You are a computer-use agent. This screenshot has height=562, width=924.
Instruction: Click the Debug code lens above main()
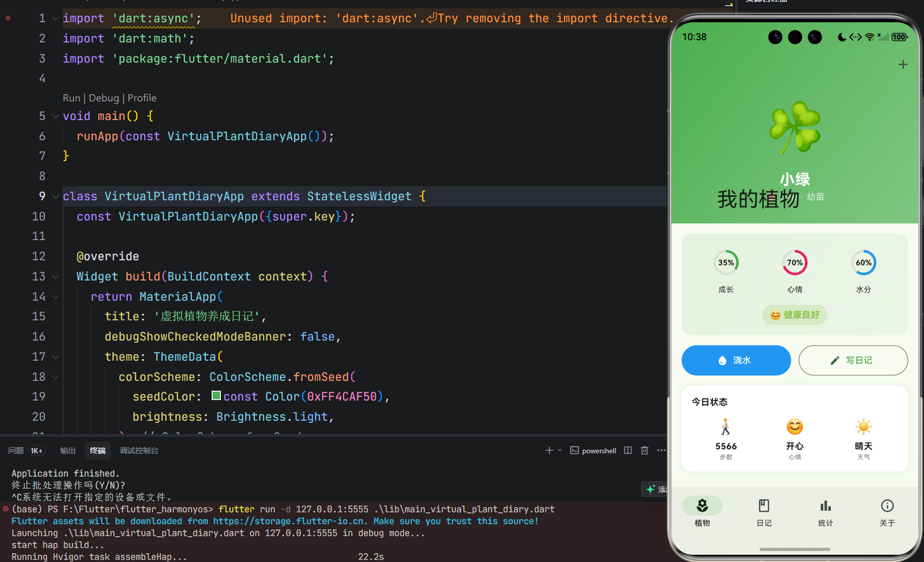pos(104,98)
